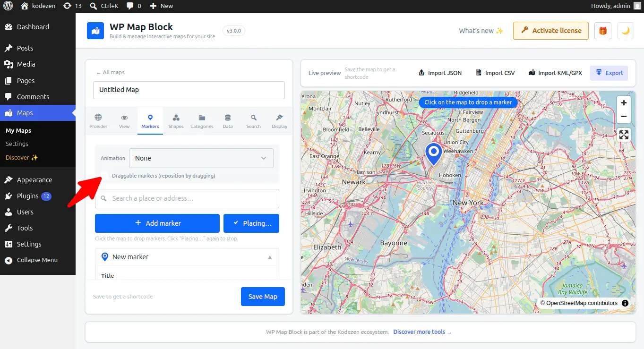This screenshot has height=349, width=644.
Task: Open Comments in sidebar
Action: click(38, 97)
